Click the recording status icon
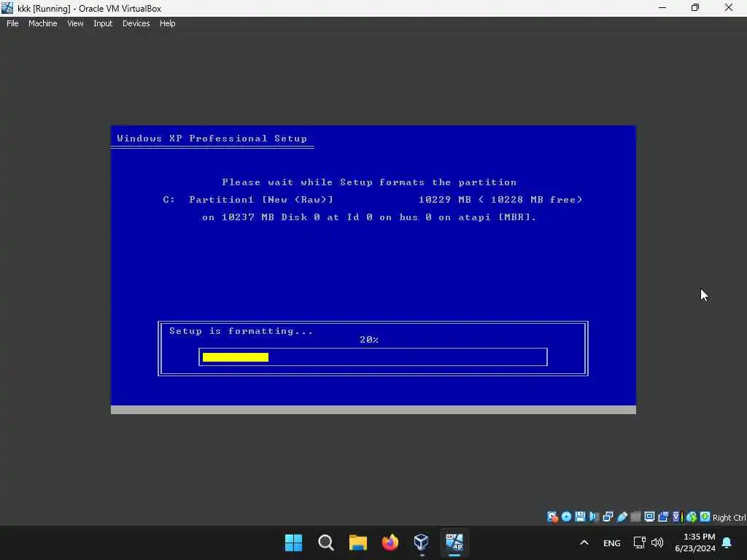 [x=663, y=517]
